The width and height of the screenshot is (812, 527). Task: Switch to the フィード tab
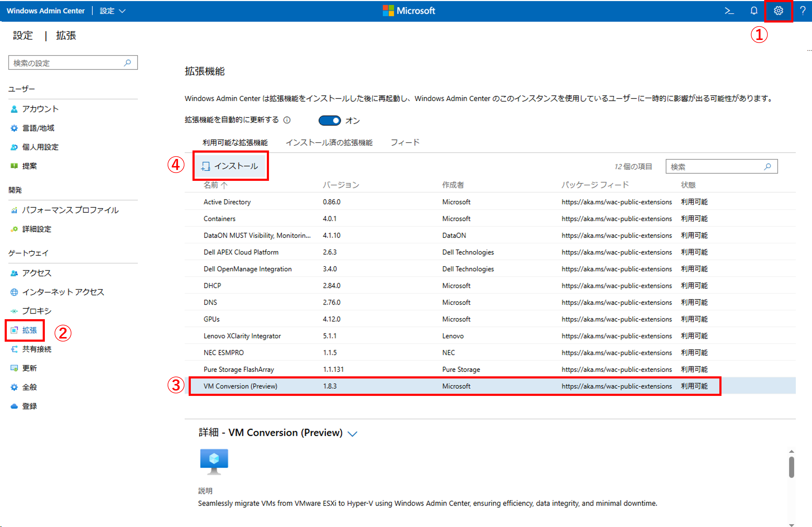405,143
